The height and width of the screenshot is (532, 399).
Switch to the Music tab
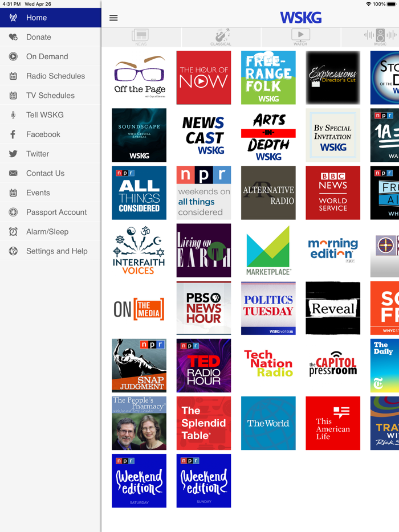tap(370, 38)
